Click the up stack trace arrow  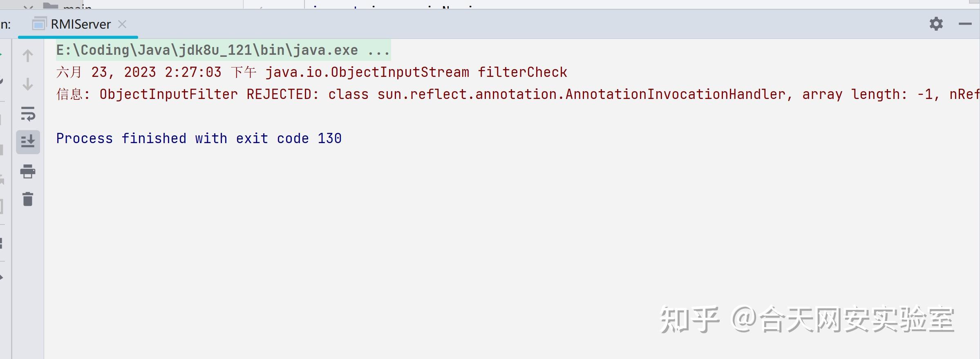click(27, 56)
